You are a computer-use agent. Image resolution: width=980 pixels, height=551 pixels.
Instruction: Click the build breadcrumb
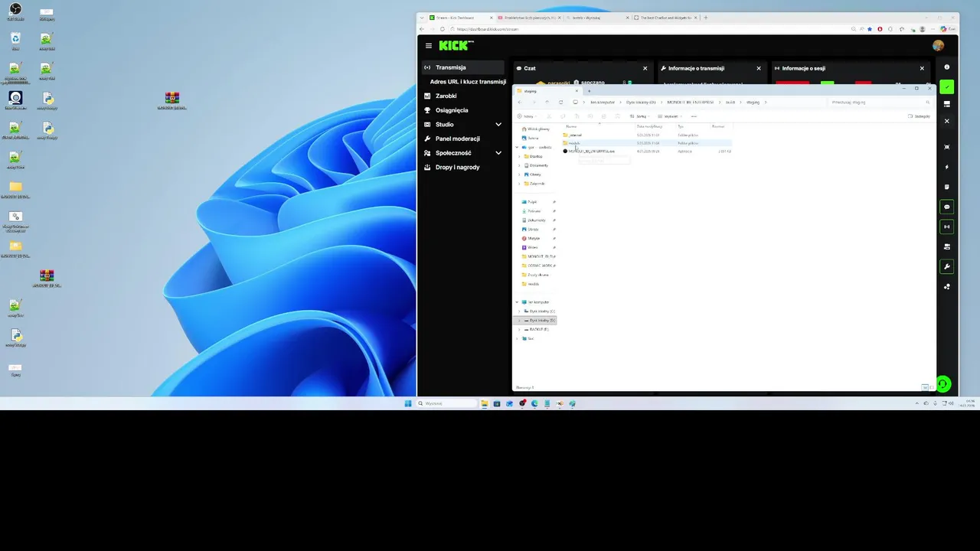click(x=730, y=102)
